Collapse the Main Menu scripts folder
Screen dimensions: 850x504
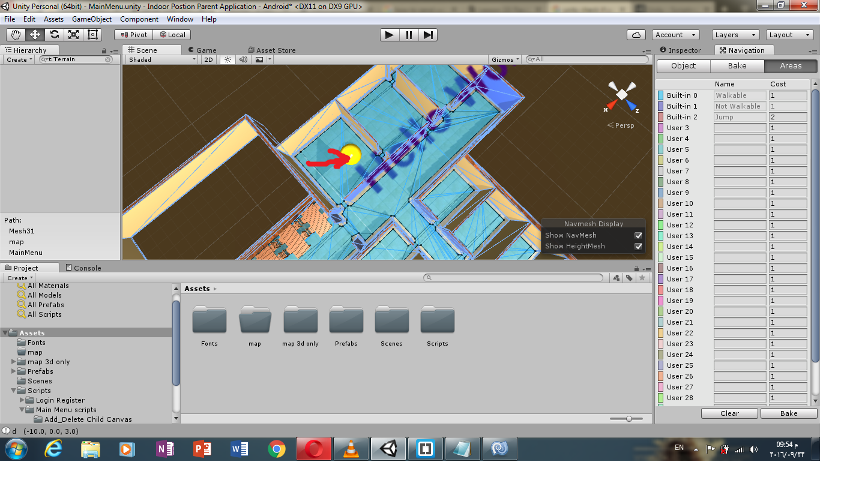click(22, 410)
